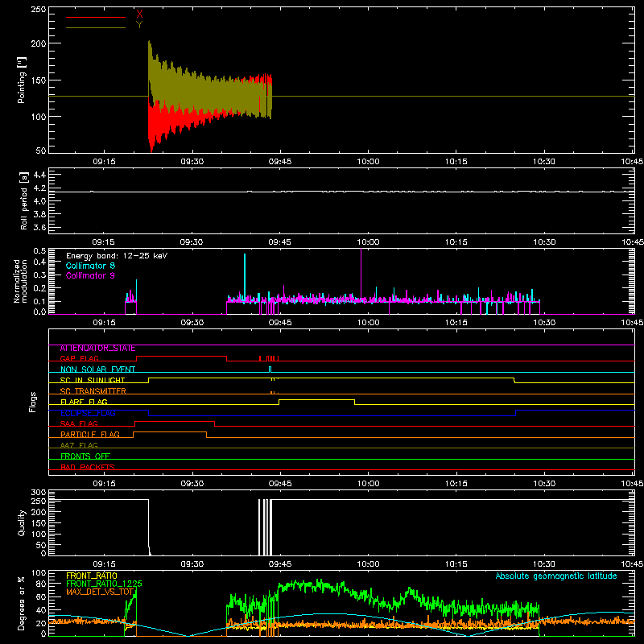Click the Normalized modulation axis title
This screenshot has width=644, height=644.
20,281
